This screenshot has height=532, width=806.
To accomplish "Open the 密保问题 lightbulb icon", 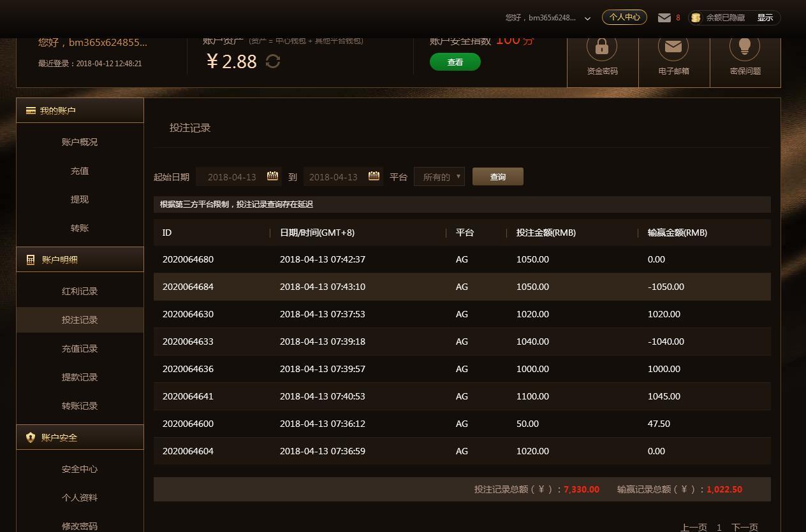I will click(x=745, y=48).
